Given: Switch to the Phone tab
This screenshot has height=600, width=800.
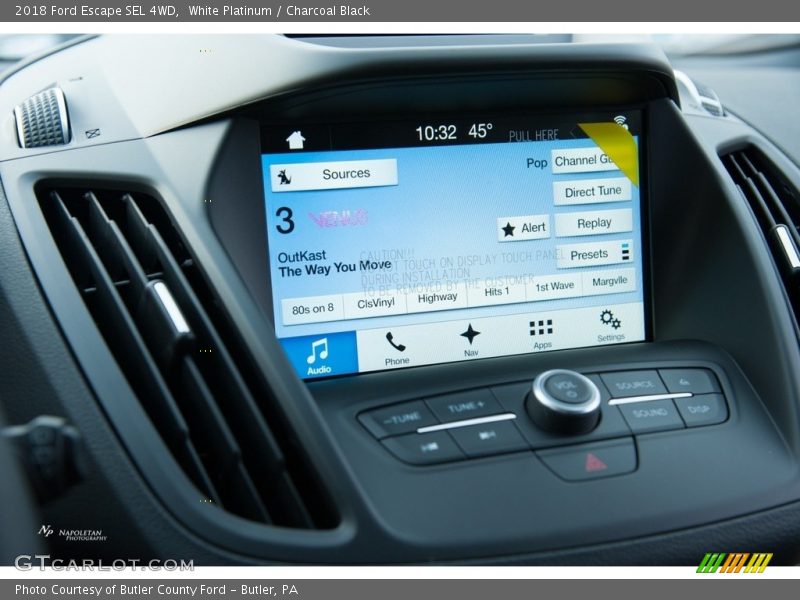Looking at the screenshot, I should pyautogui.click(x=396, y=348).
